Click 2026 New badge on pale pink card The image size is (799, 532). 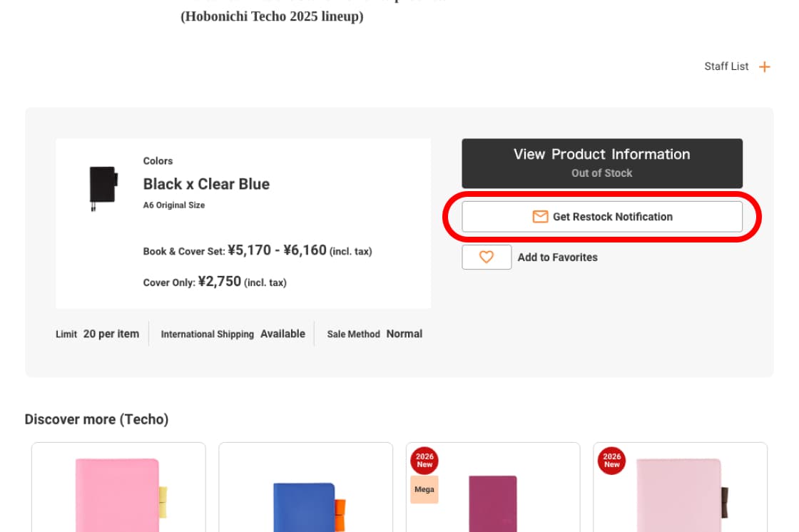point(612,460)
